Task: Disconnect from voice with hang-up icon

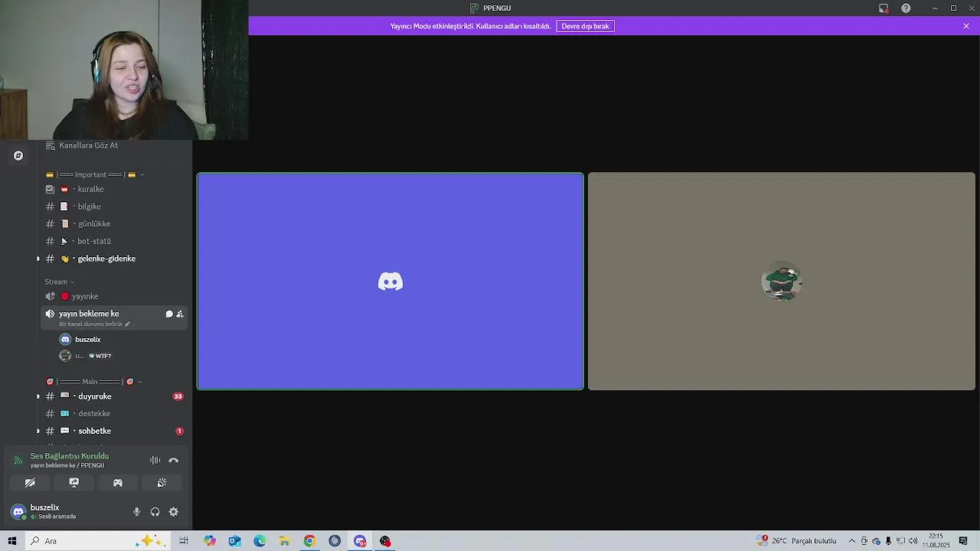Action: point(174,460)
